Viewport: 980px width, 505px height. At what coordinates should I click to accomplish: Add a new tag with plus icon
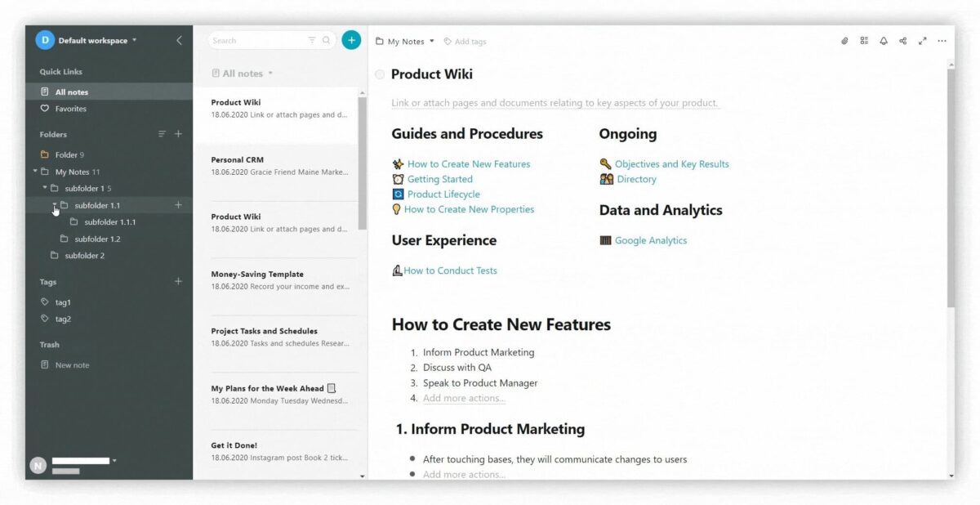pyautogui.click(x=178, y=282)
